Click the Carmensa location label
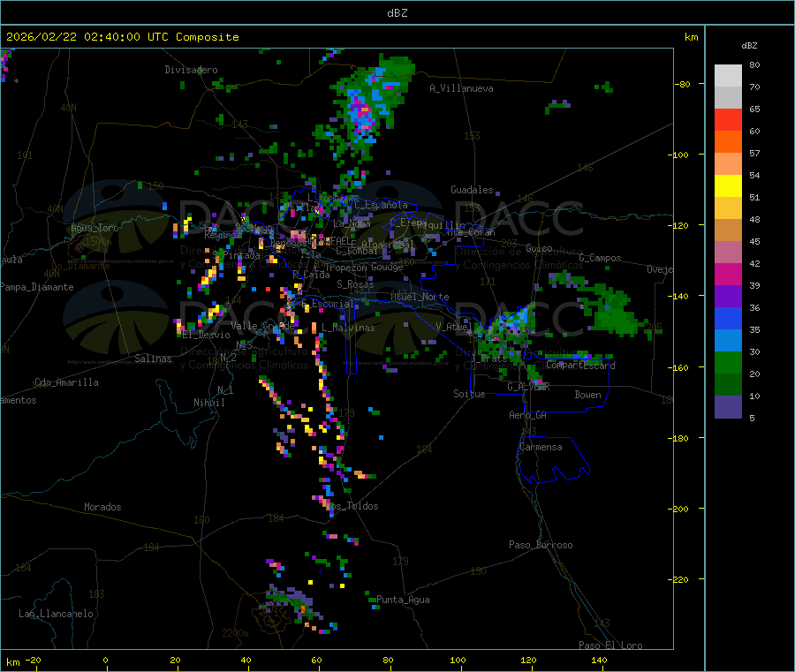Viewport: 795px width, 672px height. coord(541,447)
